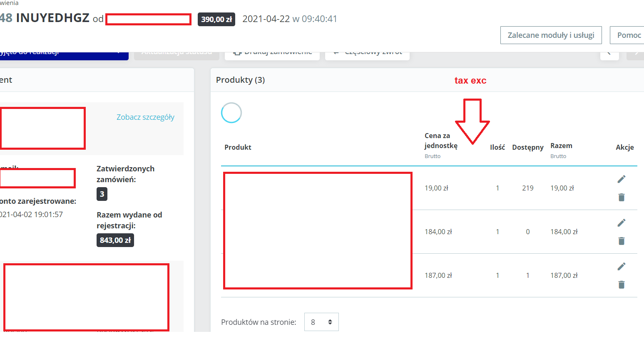The width and height of the screenshot is (644, 356).
Task: Edit the 187,00 zł product row
Action: click(622, 267)
